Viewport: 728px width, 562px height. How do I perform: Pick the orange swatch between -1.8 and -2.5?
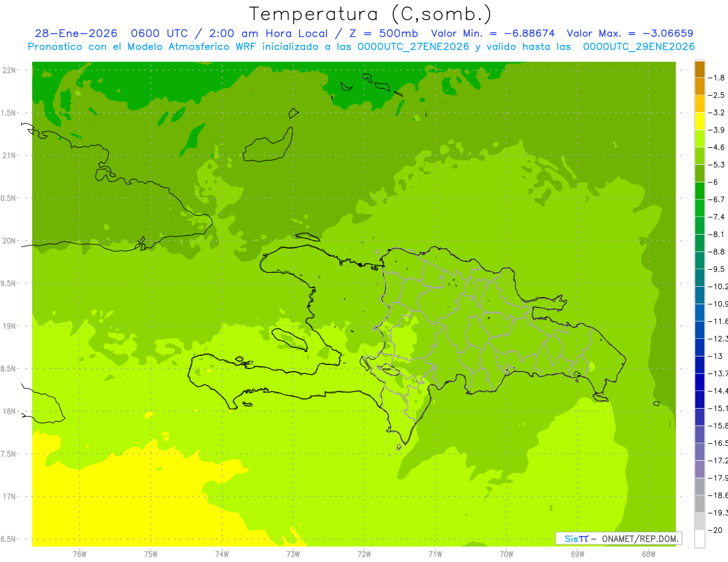click(699, 86)
